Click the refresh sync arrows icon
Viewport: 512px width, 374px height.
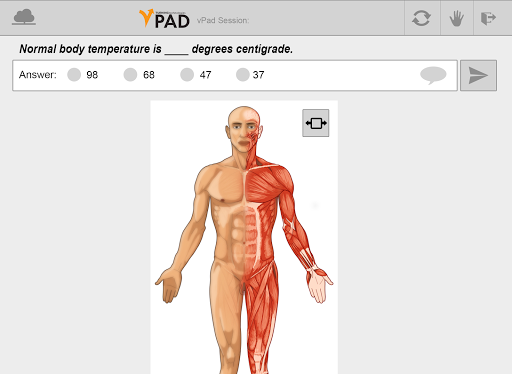[421, 18]
